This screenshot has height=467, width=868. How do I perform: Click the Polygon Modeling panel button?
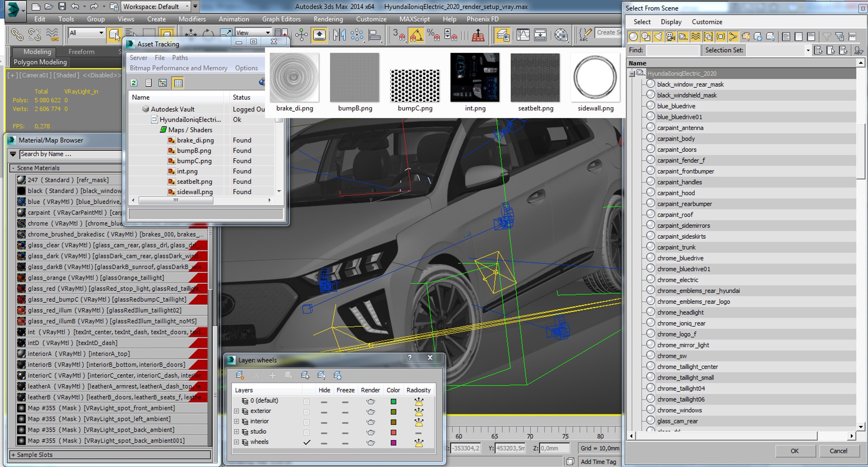40,62
